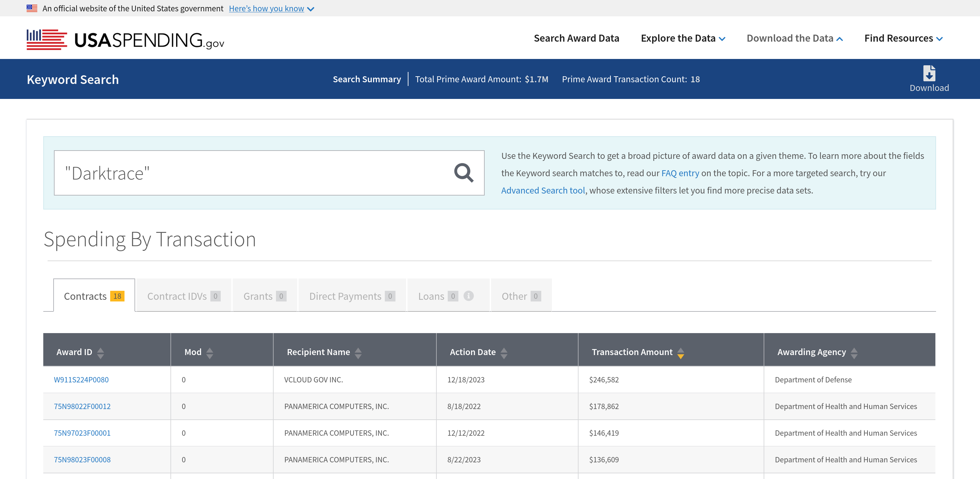Open the FAQ entry link
Viewport: 980px width, 479px height.
pyautogui.click(x=680, y=173)
